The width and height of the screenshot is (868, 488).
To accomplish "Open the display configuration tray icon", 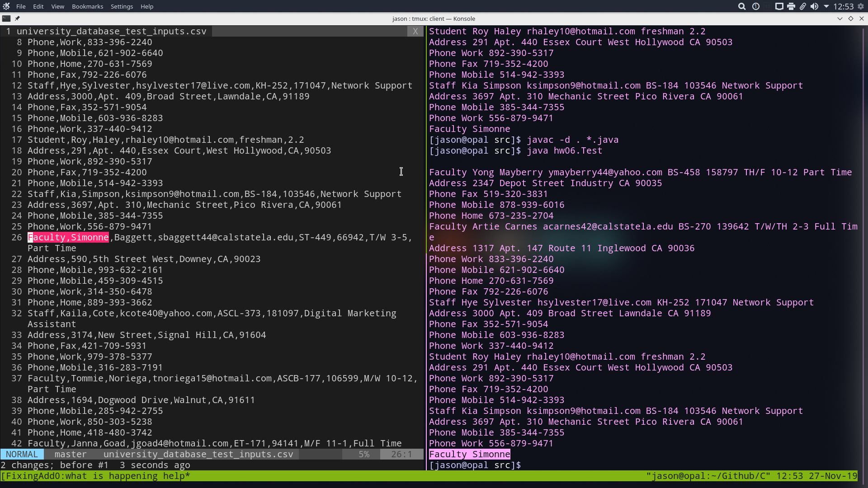I will tap(779, 6).
